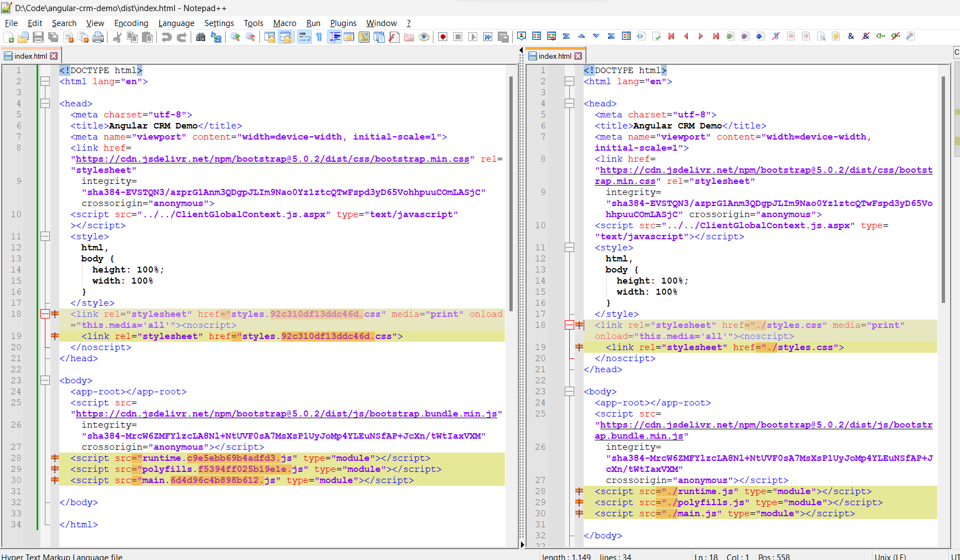960x560 pixels.
Task: Play back the recorded macro
Action: [473, 37]
